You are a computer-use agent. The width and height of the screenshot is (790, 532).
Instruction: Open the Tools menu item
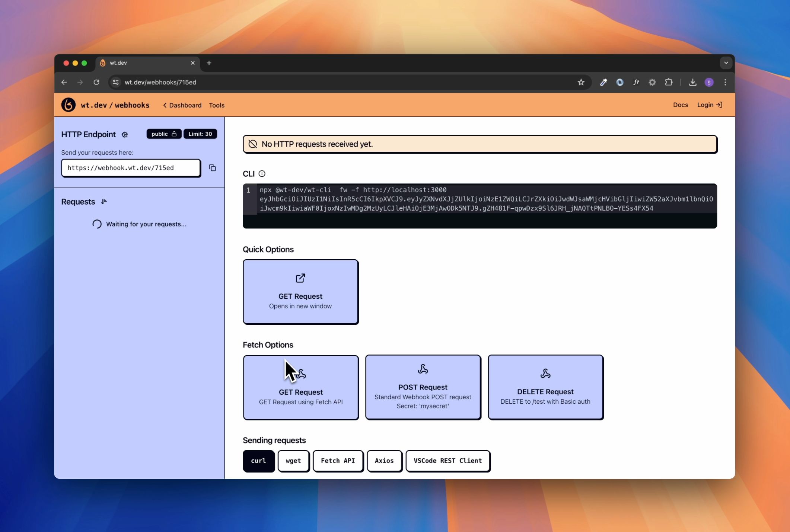(x=216, y=105)
